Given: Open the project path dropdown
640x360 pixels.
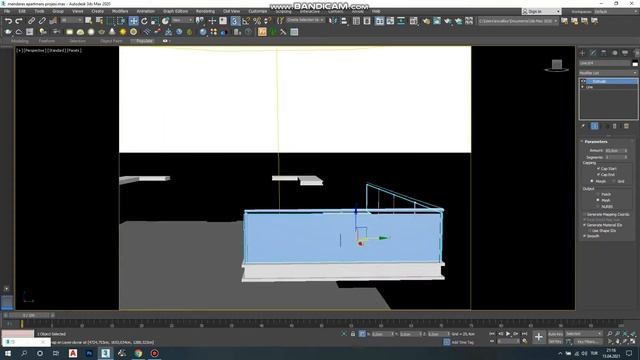Looking at the screenshot, I should click(x=518, y=21).
